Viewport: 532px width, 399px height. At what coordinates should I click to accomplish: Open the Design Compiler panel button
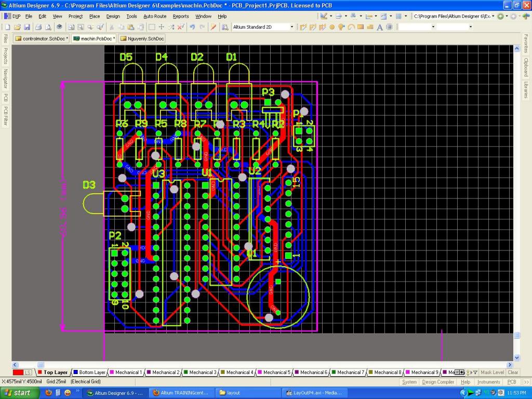point(438,382)
